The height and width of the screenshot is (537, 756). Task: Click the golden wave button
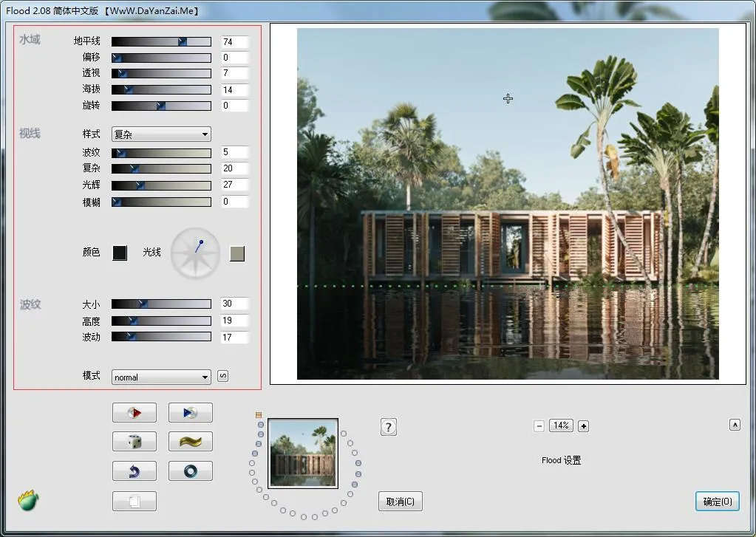pos(190,441)
